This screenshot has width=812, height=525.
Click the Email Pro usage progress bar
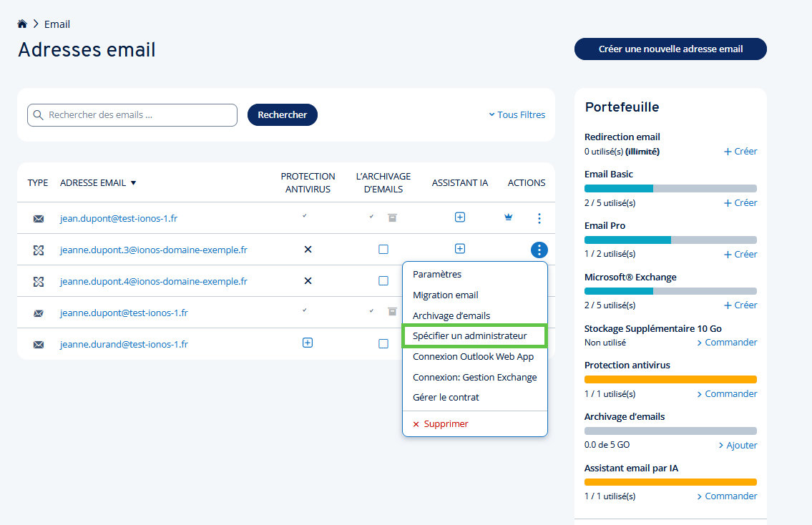tap(670, 240)
